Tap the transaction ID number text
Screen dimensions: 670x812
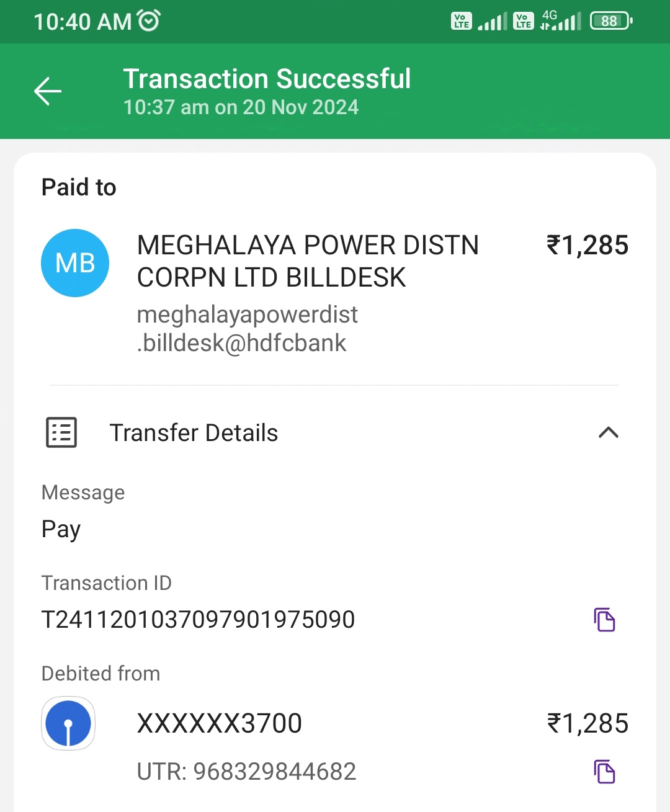198,620
